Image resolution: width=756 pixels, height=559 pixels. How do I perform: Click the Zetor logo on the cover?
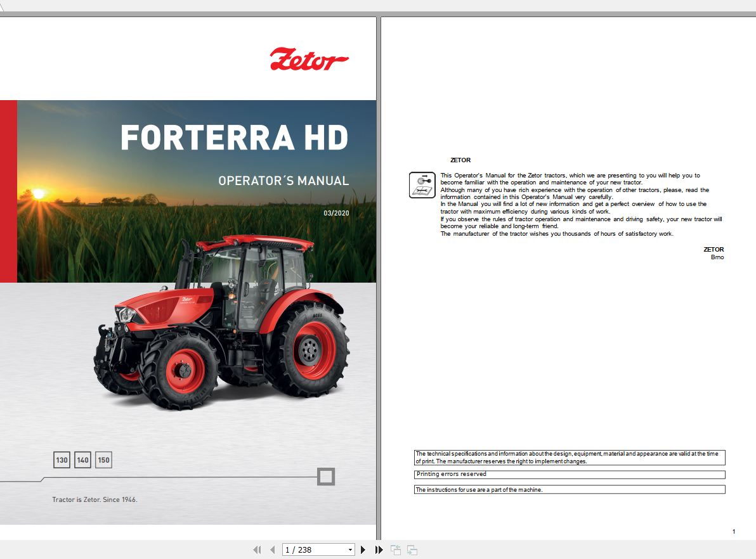coord(309,60)
